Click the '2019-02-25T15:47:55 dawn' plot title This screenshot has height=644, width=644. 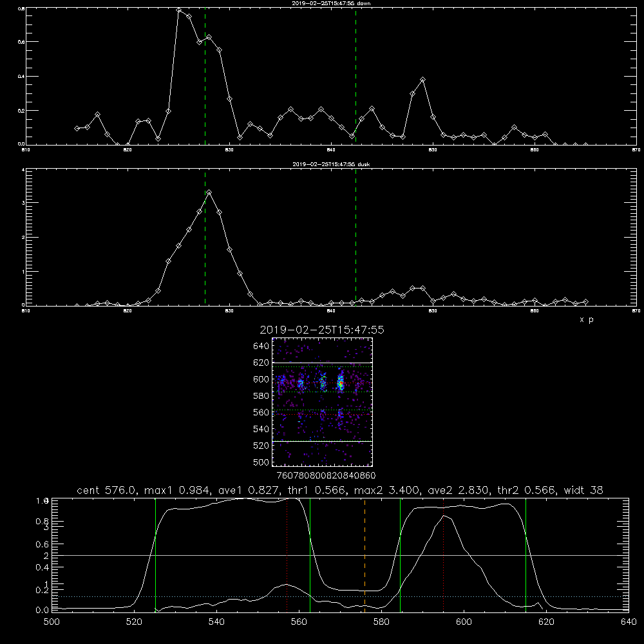(x=331, y=3)
